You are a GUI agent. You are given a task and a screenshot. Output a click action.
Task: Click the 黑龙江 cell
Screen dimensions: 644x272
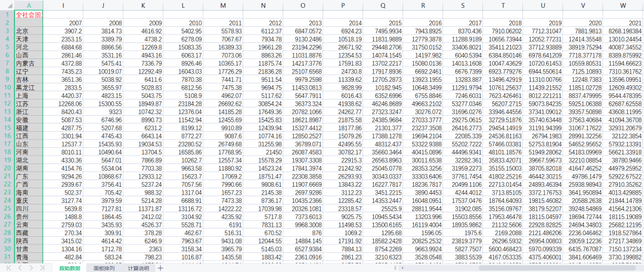(29, 87)
